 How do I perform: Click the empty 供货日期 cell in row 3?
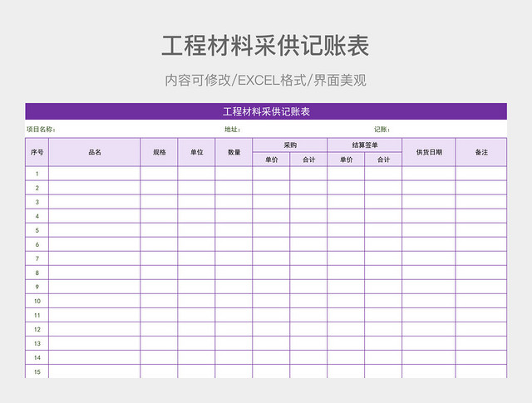[429, 202]
